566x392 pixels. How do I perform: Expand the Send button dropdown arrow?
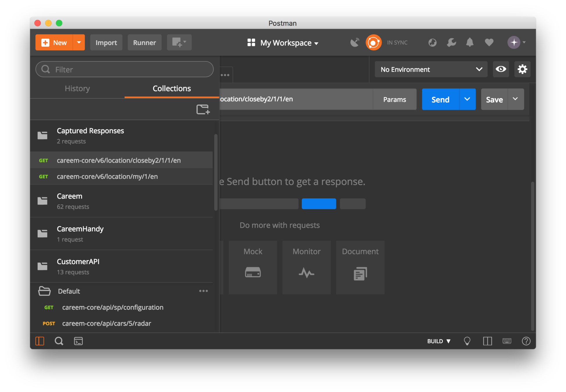[467, 99]
